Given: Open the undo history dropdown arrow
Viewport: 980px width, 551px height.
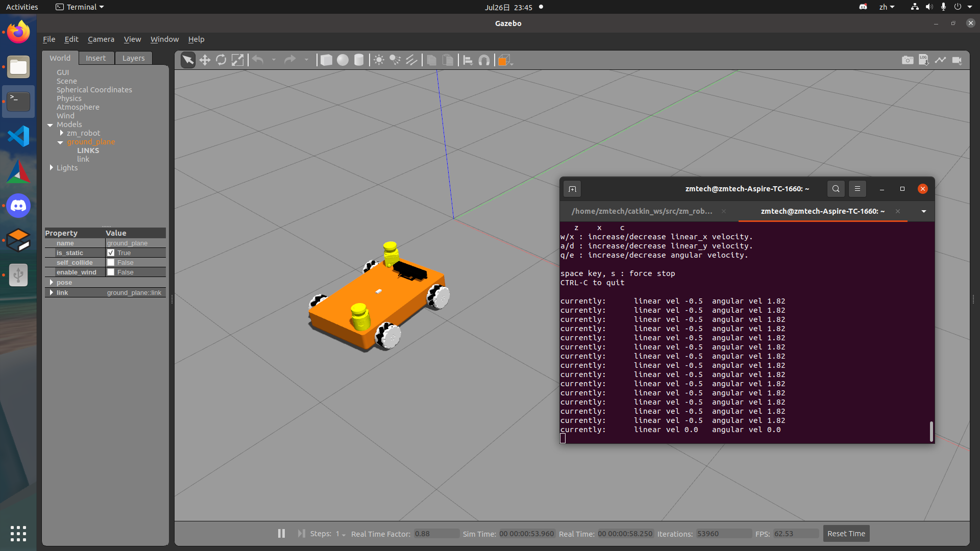Looking at the screenshot, I should click(x=274, y=60).
